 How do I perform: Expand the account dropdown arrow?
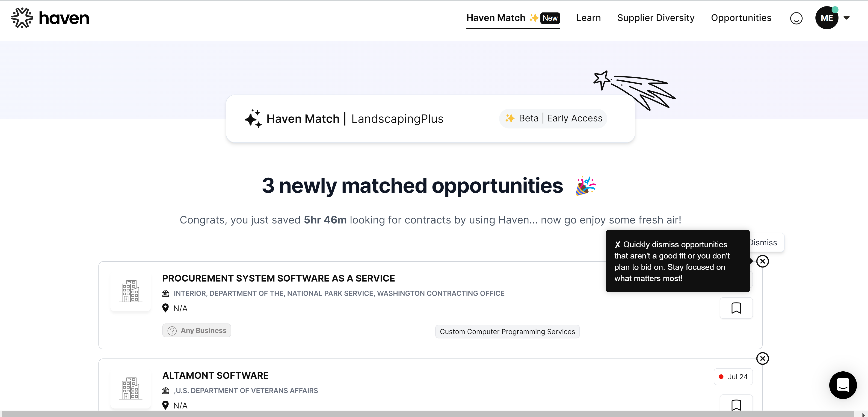(846, 18)
